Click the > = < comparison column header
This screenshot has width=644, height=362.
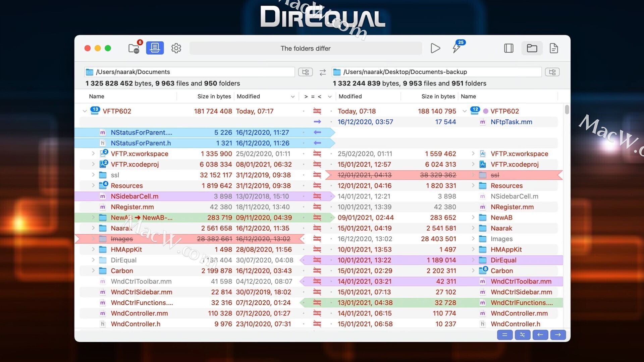(x=313, y=97)
